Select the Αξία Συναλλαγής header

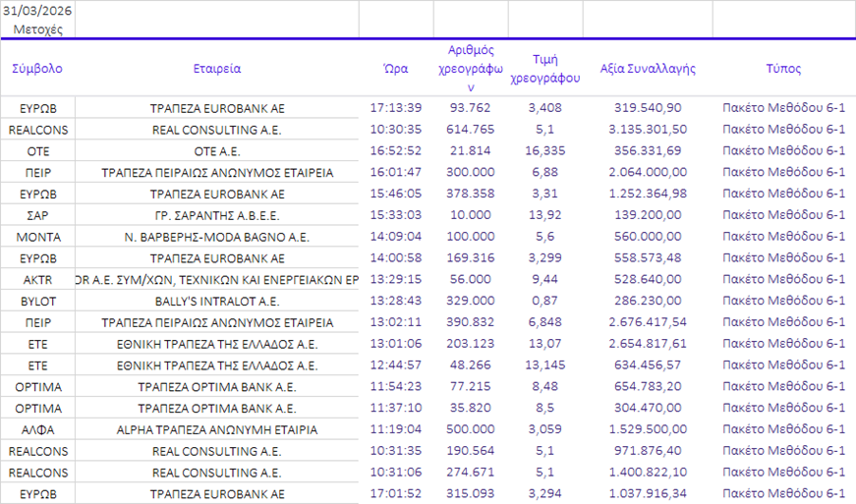coord(648,69)
